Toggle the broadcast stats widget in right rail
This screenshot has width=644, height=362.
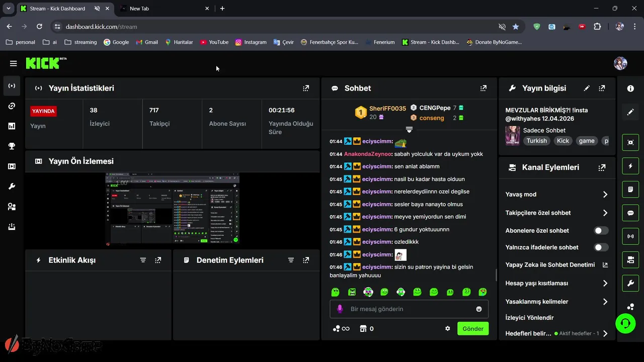click(630, 236)
